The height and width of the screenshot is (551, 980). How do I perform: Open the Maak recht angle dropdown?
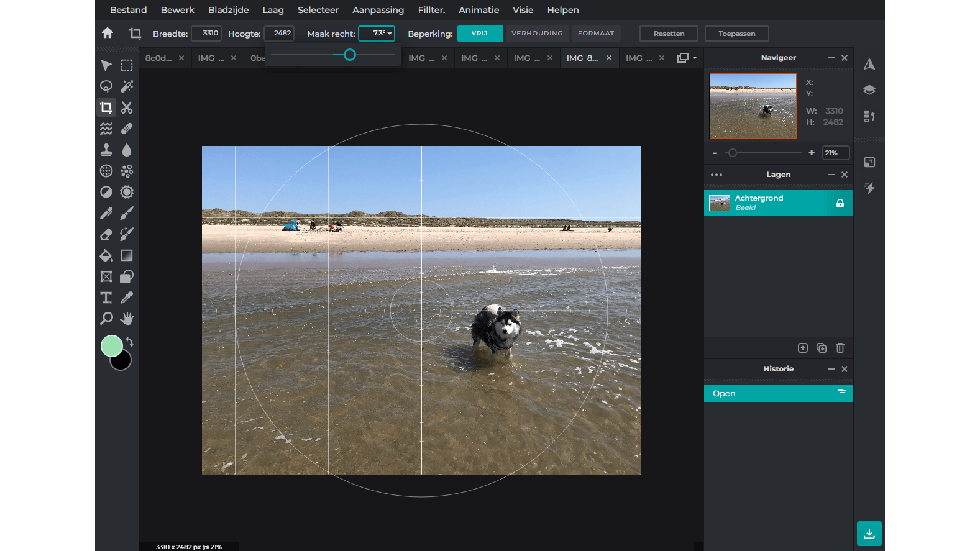(x=390, y=34)
